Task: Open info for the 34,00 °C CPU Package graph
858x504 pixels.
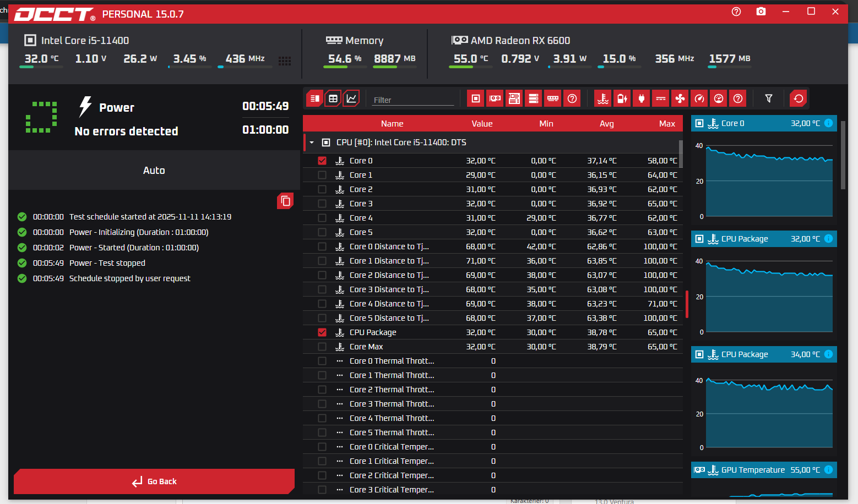Action: pos(828,354)
